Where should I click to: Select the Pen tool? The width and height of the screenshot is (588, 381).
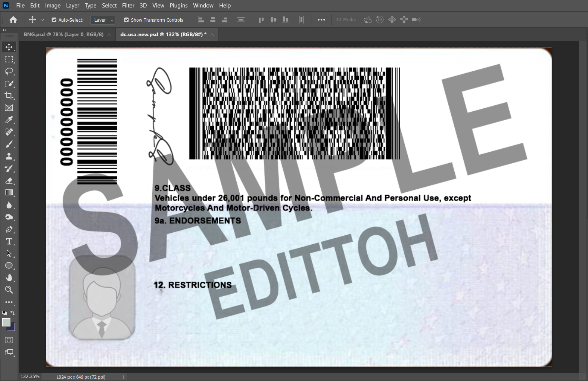[9, 229]
